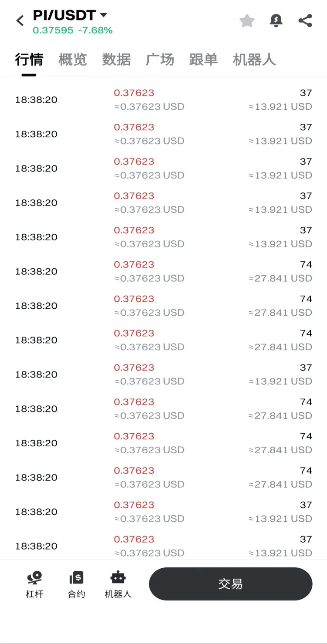
Task: Go to the 广场 tab
Action: click(x=160, y=60)
